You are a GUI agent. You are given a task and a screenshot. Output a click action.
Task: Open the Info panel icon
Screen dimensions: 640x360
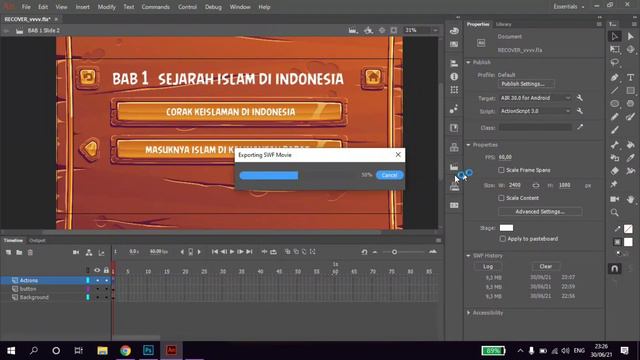click(454, 77)
